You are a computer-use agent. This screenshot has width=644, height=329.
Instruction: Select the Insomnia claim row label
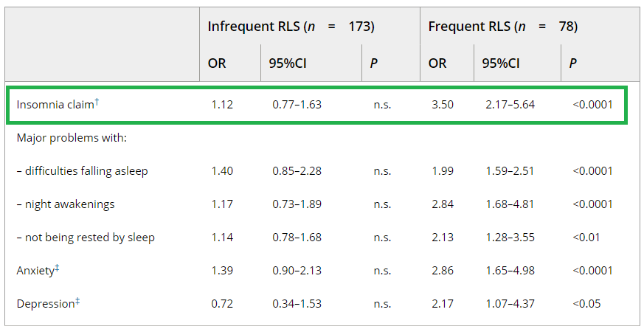tap(55, 105)
